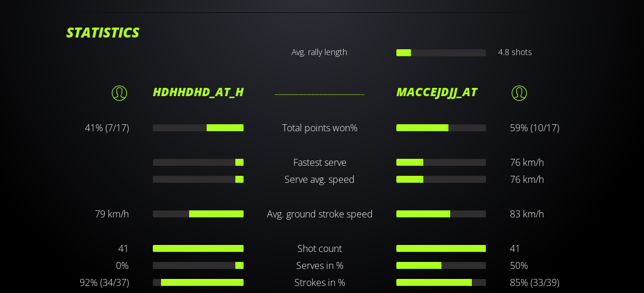Click the 92% (34/37) strokes value
644x293 pixels.
click(x=104, y=282)
